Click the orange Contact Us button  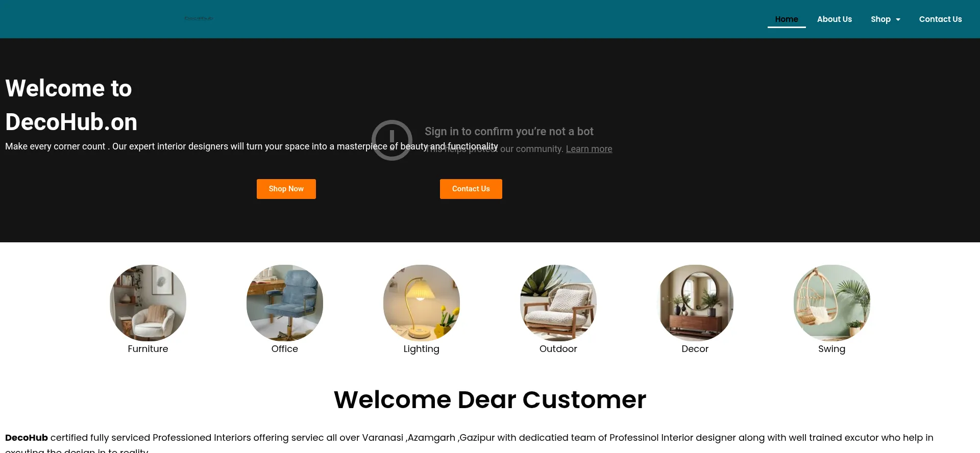click(x=471, y=189)
